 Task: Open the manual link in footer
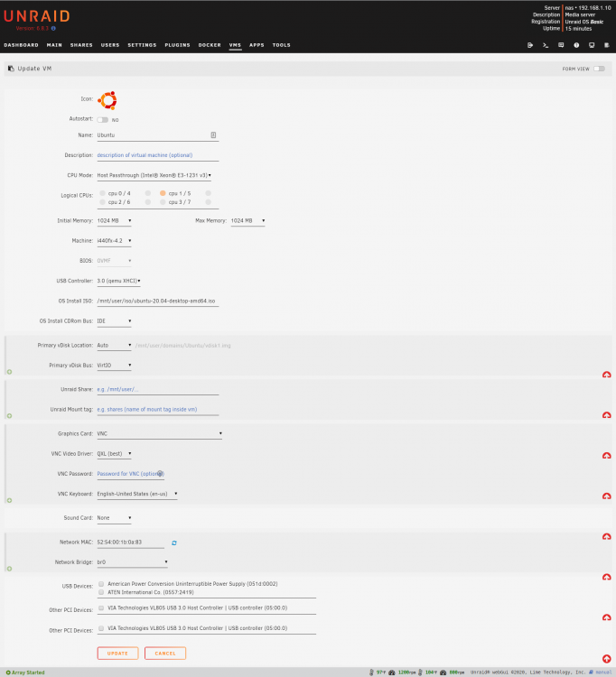click(x=603, y=672)
